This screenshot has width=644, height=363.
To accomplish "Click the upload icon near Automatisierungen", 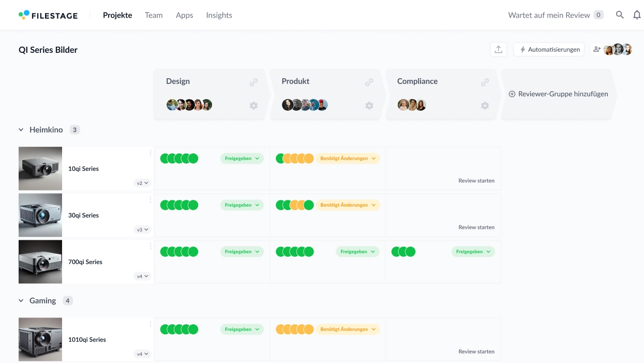I will click(x=498, y=49).
